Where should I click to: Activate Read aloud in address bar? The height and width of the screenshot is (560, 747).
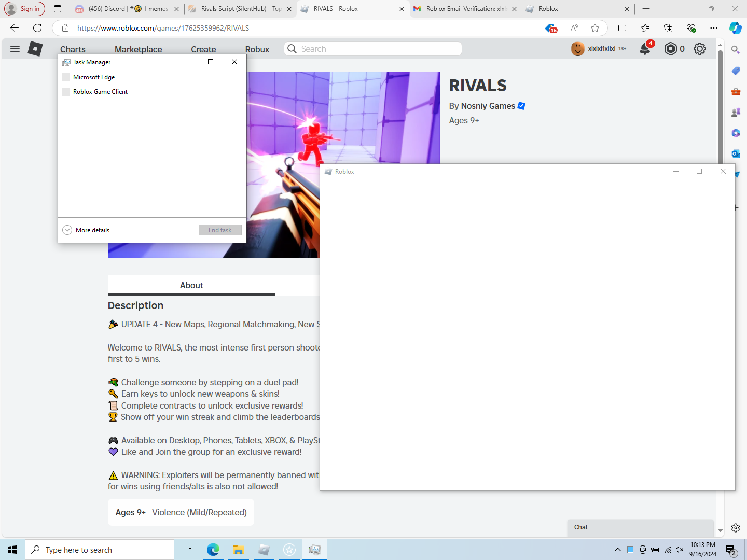(x=574, y=28)
